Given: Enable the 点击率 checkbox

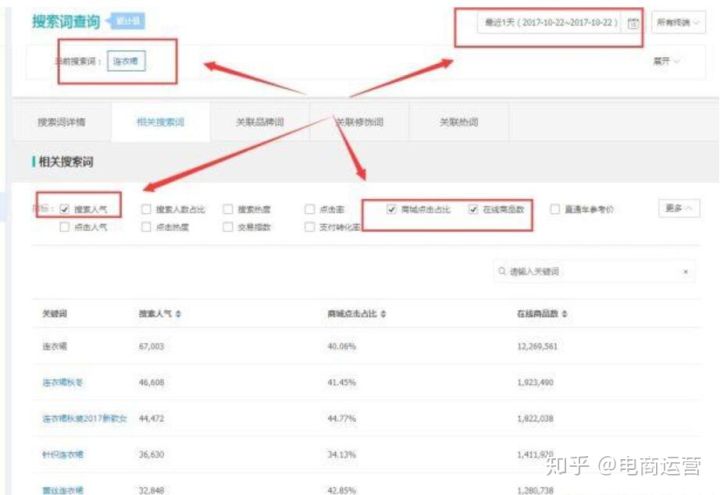Looking at the screenshot, I should 310,209.
